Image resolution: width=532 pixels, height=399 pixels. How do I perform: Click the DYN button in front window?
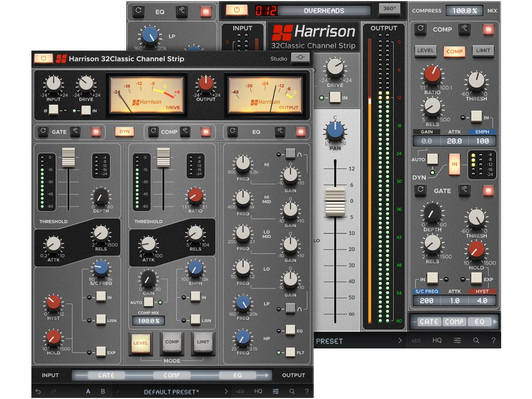124,131
